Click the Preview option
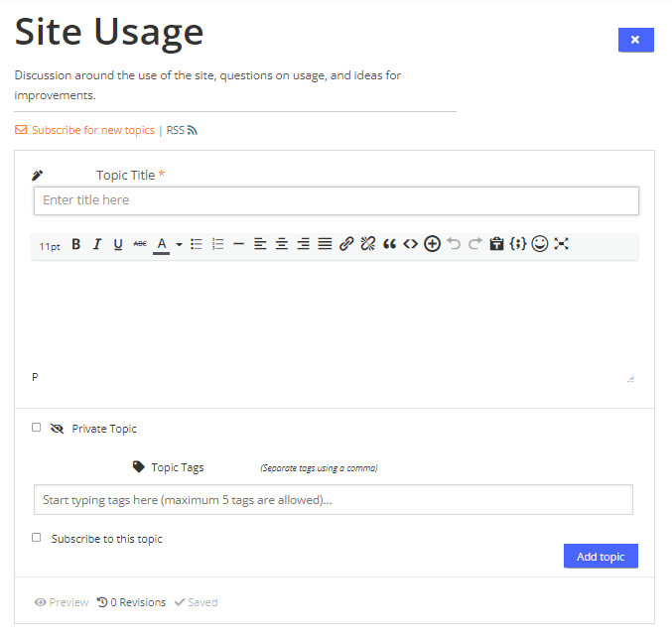672x638 pixels. click(x=62, y=602)
